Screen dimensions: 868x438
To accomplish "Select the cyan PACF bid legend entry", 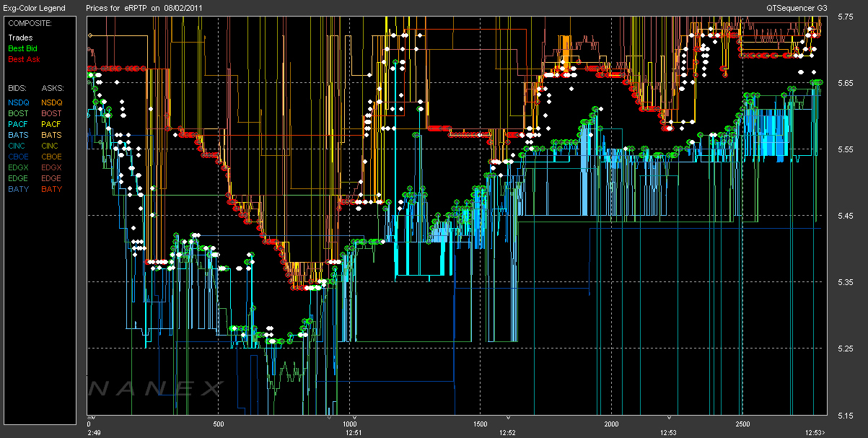I will 18,124.
